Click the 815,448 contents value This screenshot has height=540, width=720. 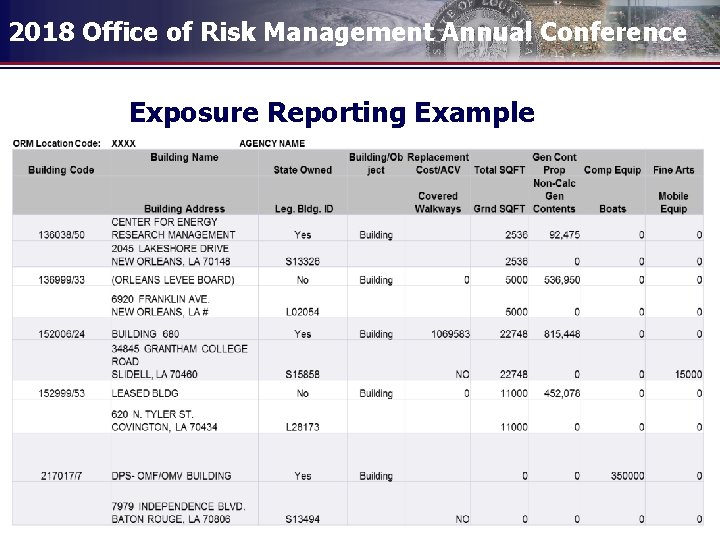point(562,334)
